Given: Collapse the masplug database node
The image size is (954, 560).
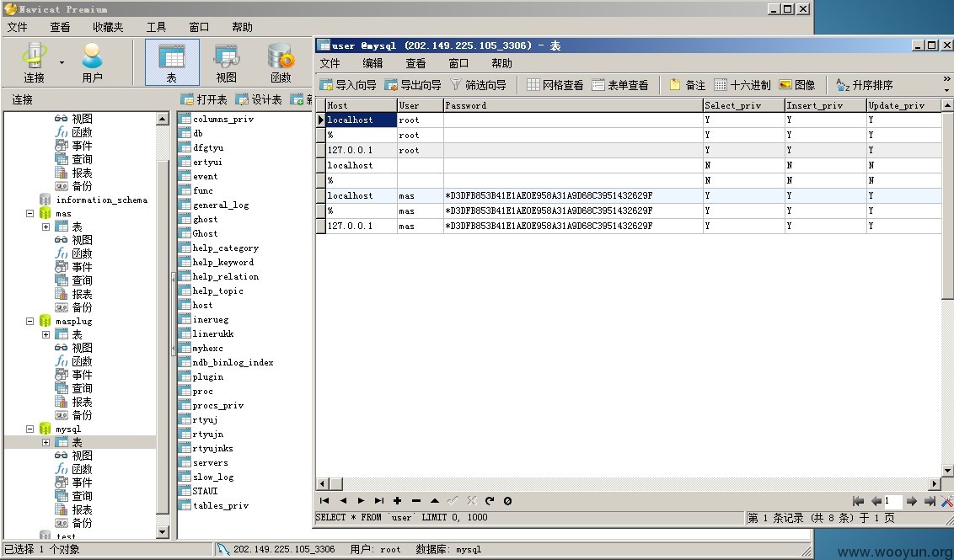Looking at the screenshot, I should coord(29,321).
